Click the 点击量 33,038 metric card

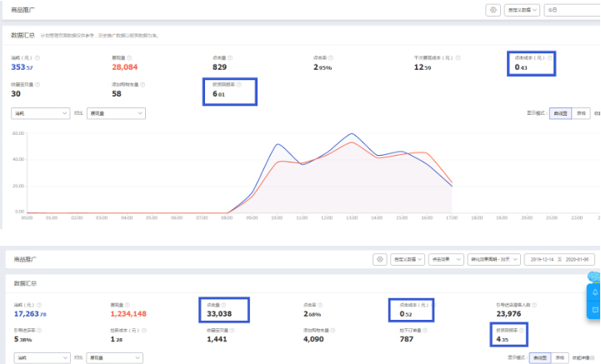pyautogui.click(x=227, y=310)
